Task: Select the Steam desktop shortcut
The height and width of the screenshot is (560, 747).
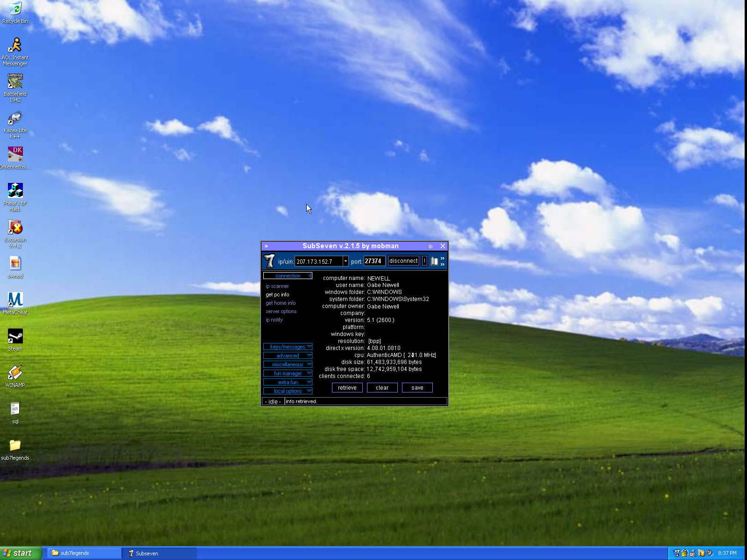Action: tap(15, 340)
